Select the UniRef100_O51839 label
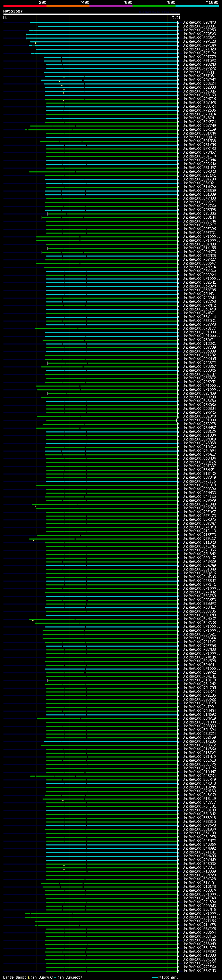Image resolution: width=222 pixels, height=980 pixels. coord(199,194)
